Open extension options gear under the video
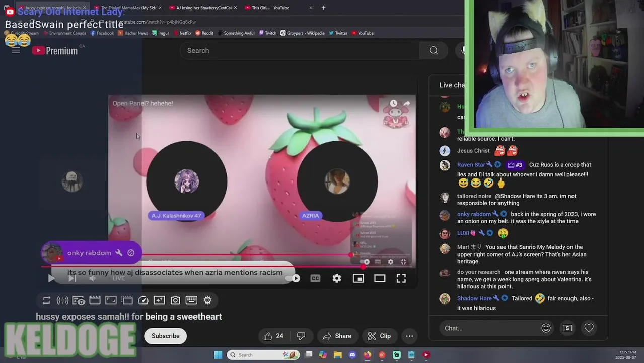 pos(207,300)
